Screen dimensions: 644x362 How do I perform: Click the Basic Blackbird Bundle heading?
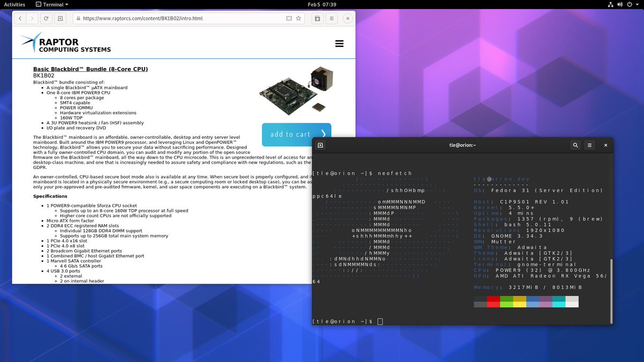click(90, 69)
